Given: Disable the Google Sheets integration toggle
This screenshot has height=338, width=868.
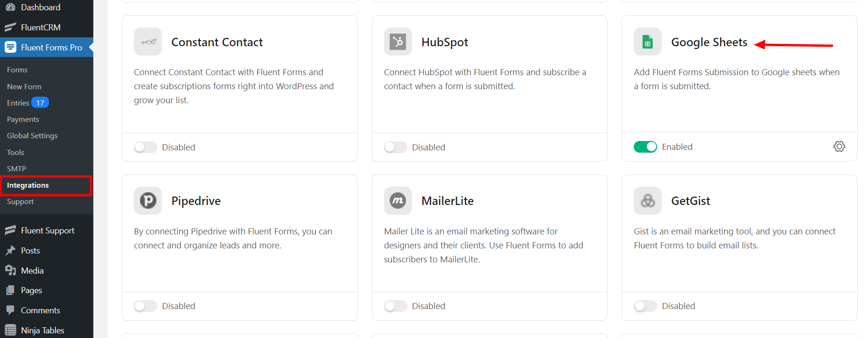Looking at the screenshot, I should pyautogui.click(x=645, y=147).
